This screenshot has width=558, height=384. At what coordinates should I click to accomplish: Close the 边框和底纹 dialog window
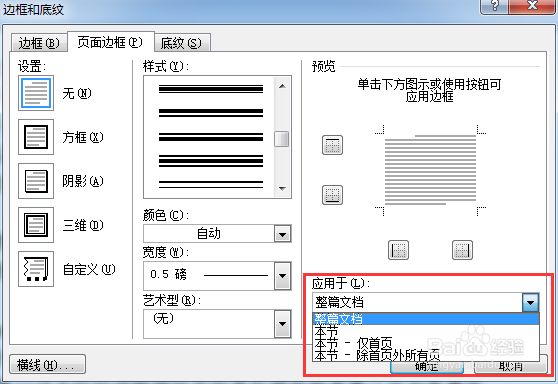pyautogui.click(x=532, y=6)
